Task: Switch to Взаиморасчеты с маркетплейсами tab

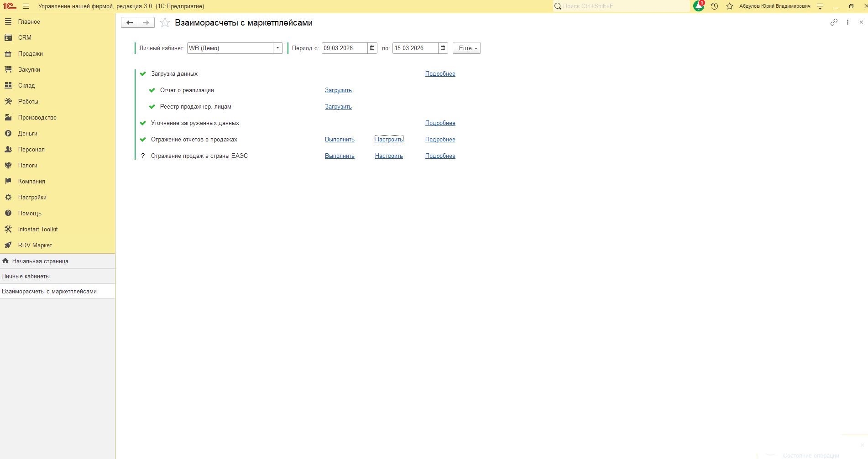Action: click(58, 292)
